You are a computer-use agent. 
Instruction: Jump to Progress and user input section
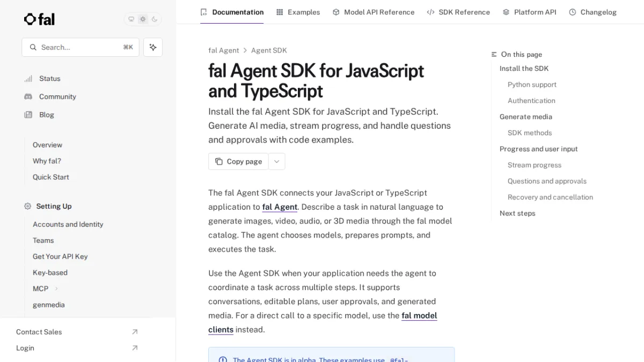coord(539,149)
